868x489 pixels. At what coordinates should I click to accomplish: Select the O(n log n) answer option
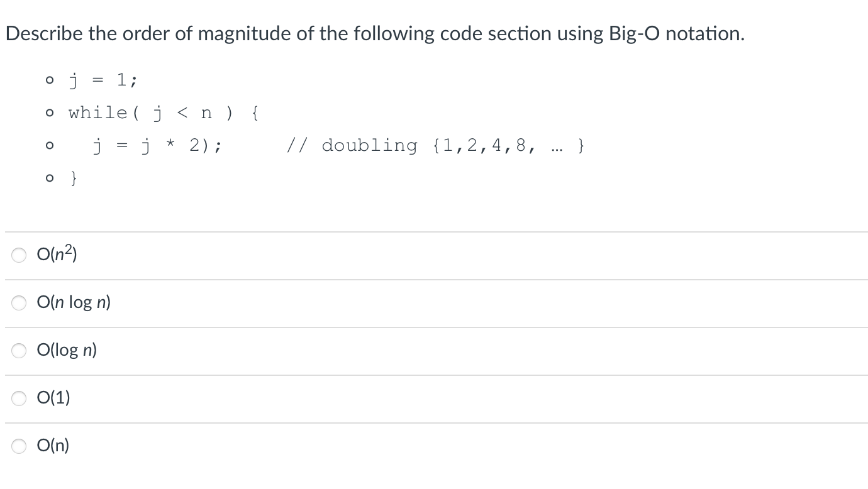tap(19, 302)
